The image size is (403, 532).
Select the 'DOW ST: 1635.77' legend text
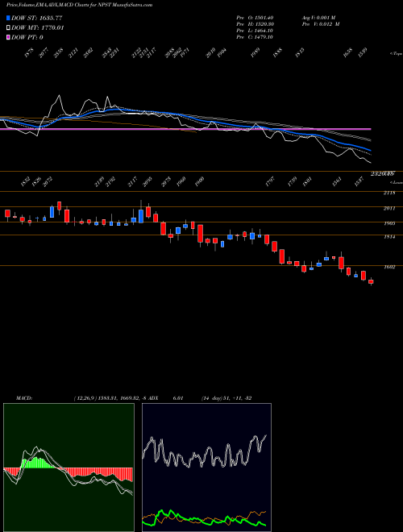point(36,18)
